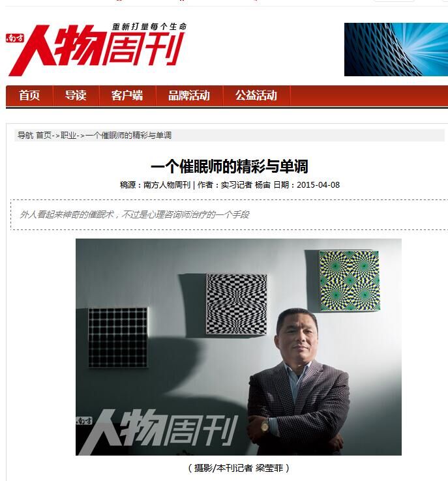
Task: Click the blue banner advertisement image
Action: click(x=396, y=50)
